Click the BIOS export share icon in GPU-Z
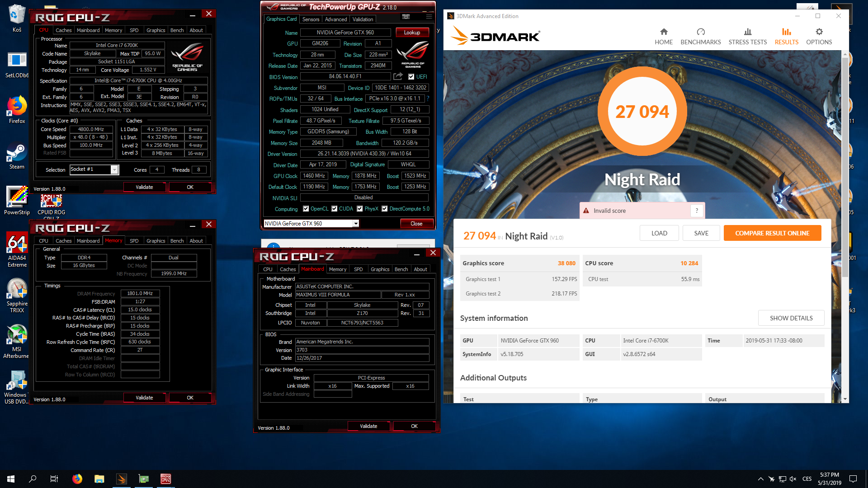Screen dimensions: 868x488 pos(398,76)
